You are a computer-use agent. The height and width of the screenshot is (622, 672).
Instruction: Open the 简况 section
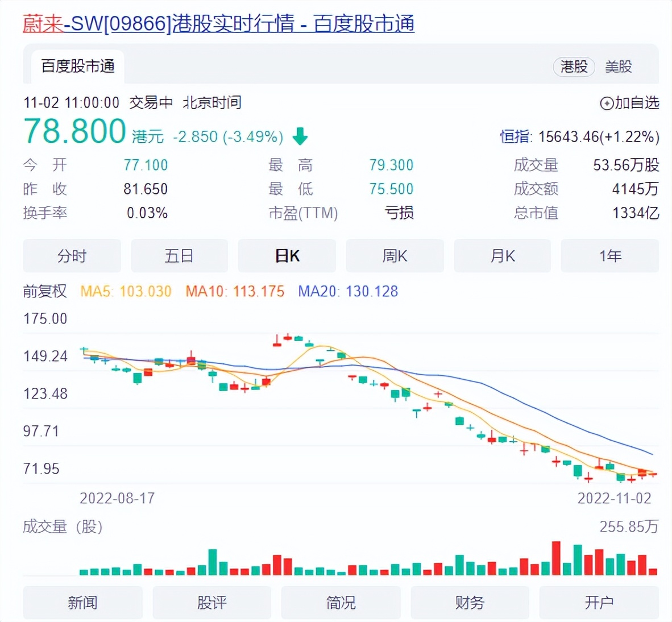click(x=341, y=603)
